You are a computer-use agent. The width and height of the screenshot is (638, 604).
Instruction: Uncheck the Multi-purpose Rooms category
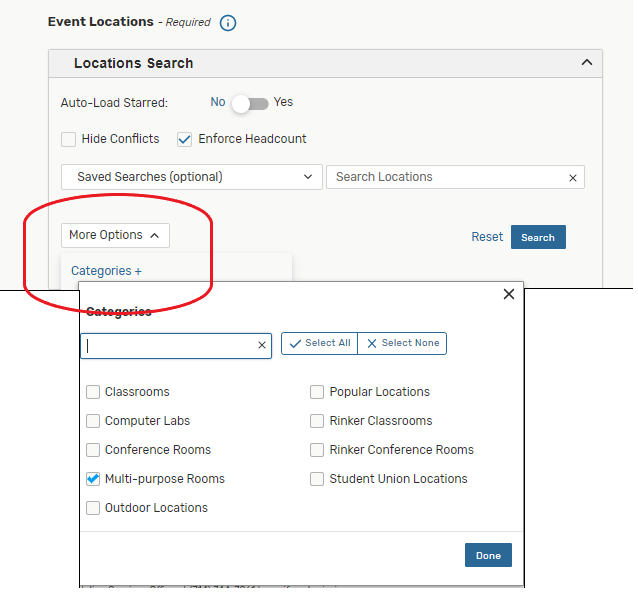click(93, 479)
